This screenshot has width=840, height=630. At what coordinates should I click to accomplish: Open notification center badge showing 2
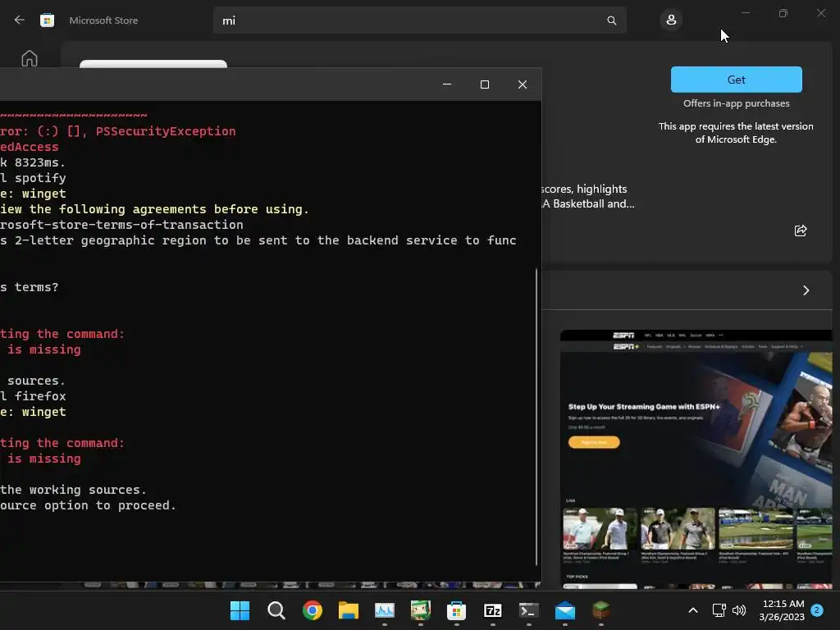coord(816,610)
